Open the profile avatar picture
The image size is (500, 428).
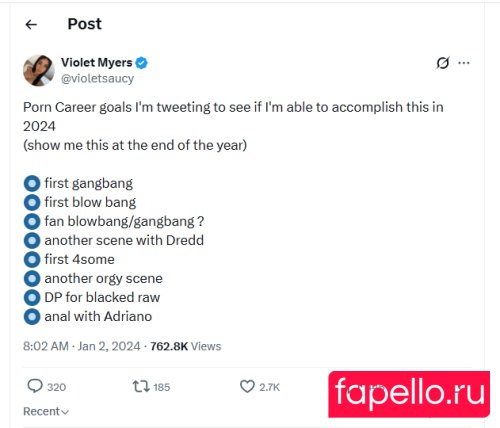39,70
